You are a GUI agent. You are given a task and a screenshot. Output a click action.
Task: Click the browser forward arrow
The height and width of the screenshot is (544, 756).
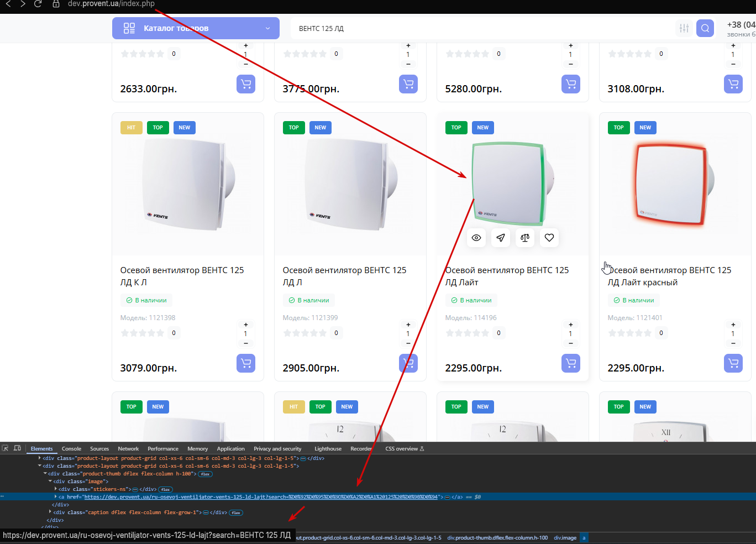[x=23, y=4]
